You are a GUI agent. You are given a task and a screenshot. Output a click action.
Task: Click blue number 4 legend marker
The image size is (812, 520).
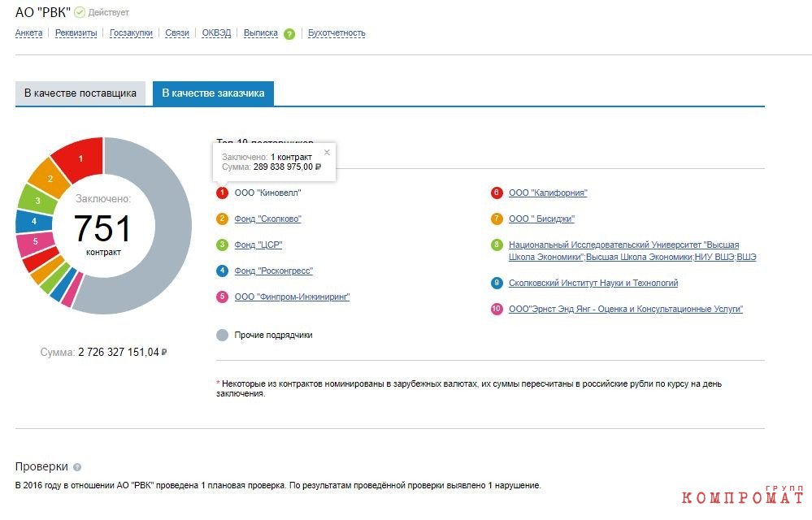222,270
